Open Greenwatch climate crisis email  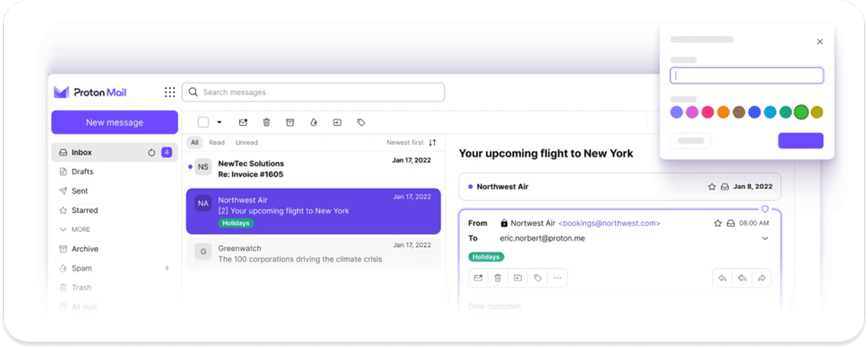click(313, 253)
